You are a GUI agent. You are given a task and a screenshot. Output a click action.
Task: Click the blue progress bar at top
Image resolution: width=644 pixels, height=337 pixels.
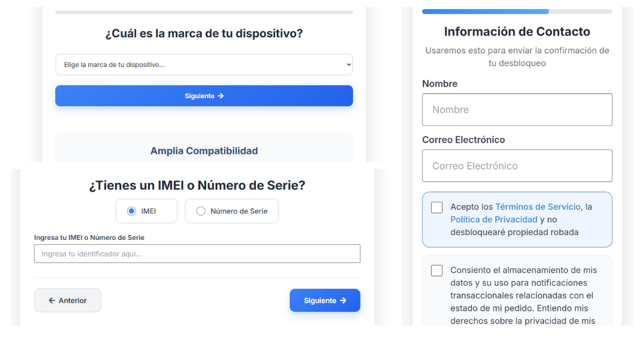pyautogui.click(x=486, y=11)
